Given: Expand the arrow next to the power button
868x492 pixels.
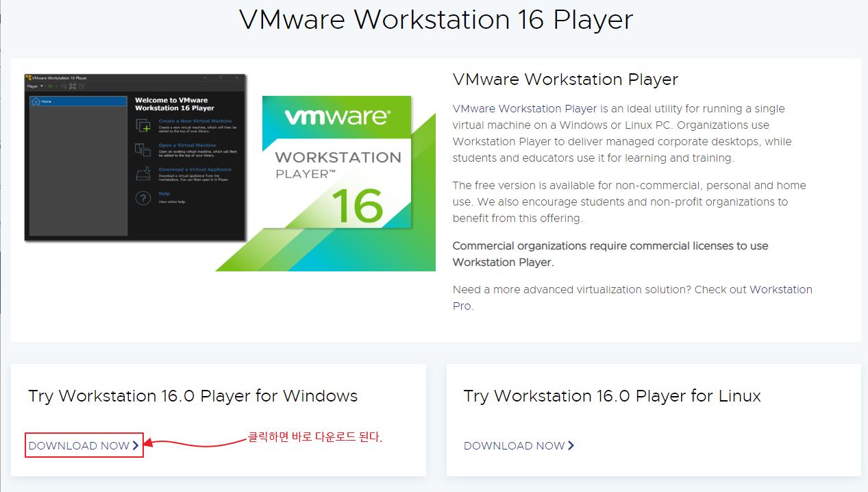Looking at the screenshot, I should click(56, 86).
